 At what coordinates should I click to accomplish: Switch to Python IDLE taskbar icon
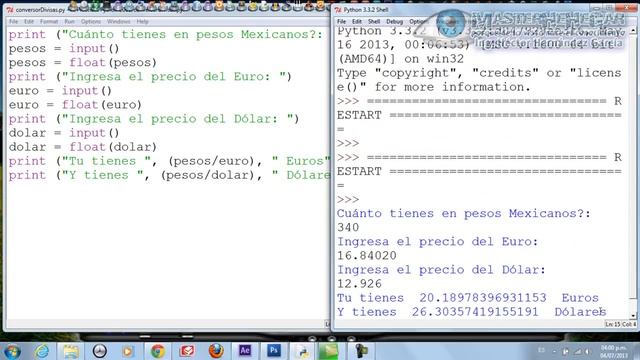(302, 351)
